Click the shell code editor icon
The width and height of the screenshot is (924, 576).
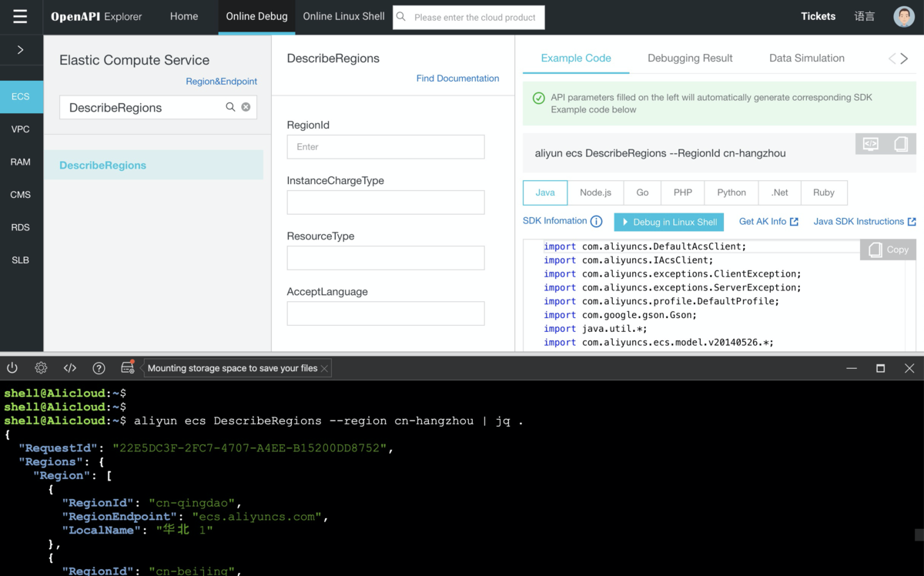(x=70, y=368)
